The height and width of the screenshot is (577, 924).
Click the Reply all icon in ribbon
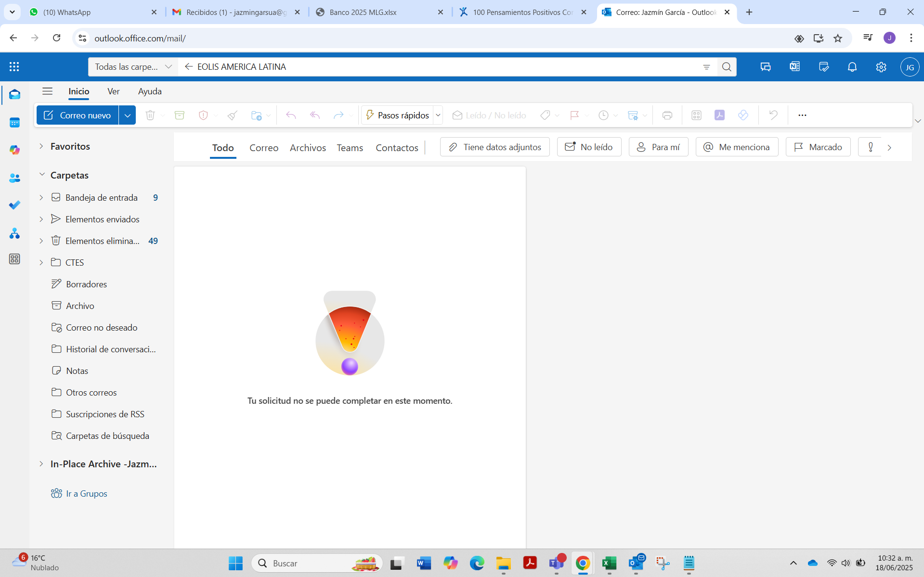[315, 115]
